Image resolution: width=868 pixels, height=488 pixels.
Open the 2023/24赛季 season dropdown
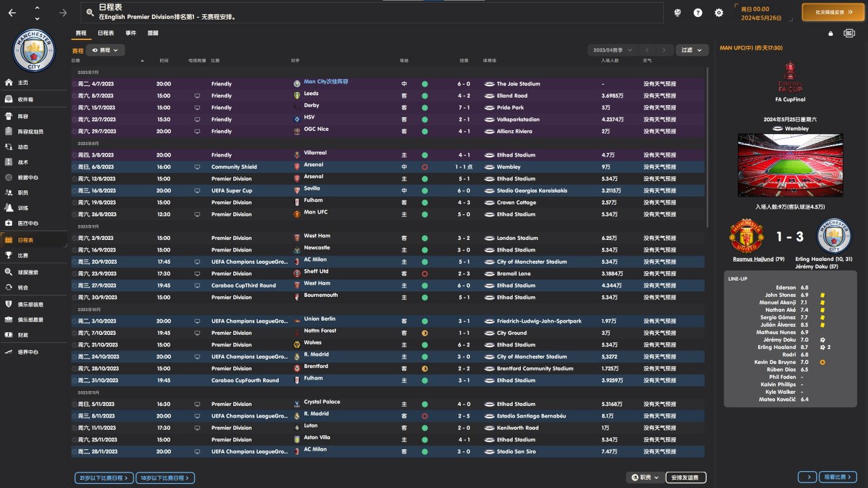click(x=613, y=50)
